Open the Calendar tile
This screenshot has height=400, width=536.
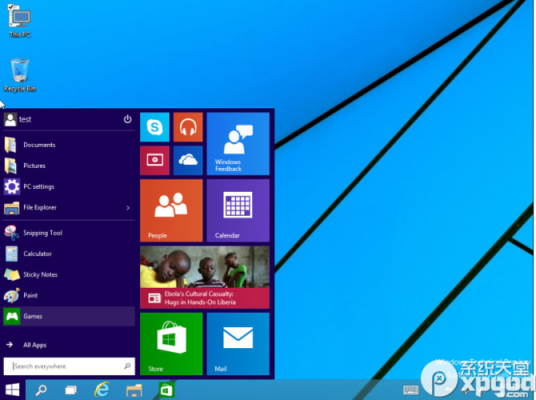[x=238, y=211]
